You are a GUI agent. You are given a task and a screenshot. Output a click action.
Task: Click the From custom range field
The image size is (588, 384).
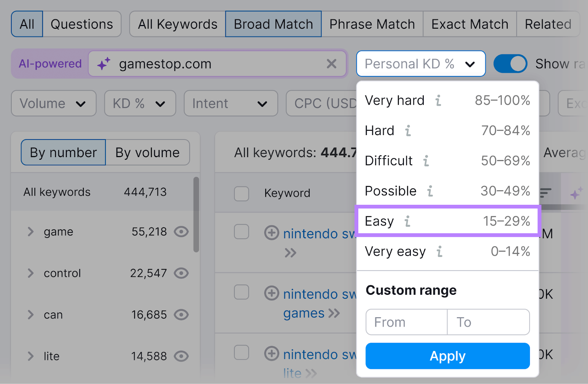point(406,322)
